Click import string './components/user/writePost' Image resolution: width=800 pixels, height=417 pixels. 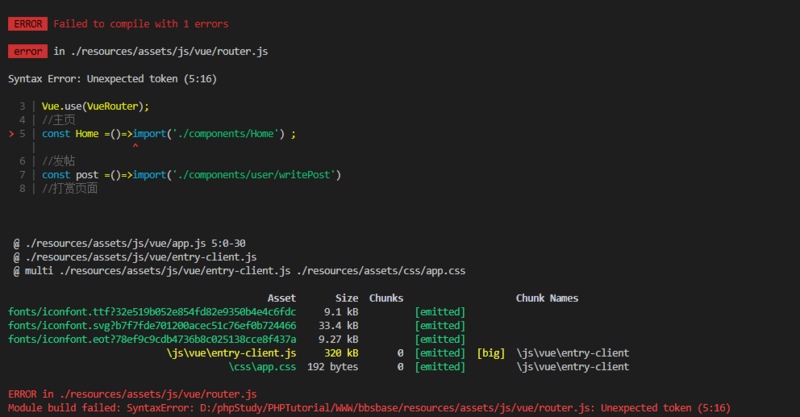(254, 175)
